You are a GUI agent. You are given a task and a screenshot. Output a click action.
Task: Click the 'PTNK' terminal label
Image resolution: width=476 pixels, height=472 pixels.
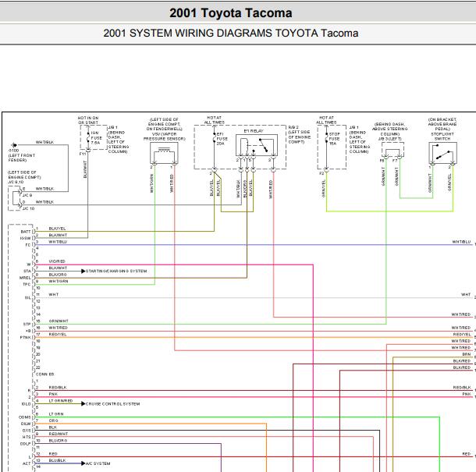pos(26,338)
